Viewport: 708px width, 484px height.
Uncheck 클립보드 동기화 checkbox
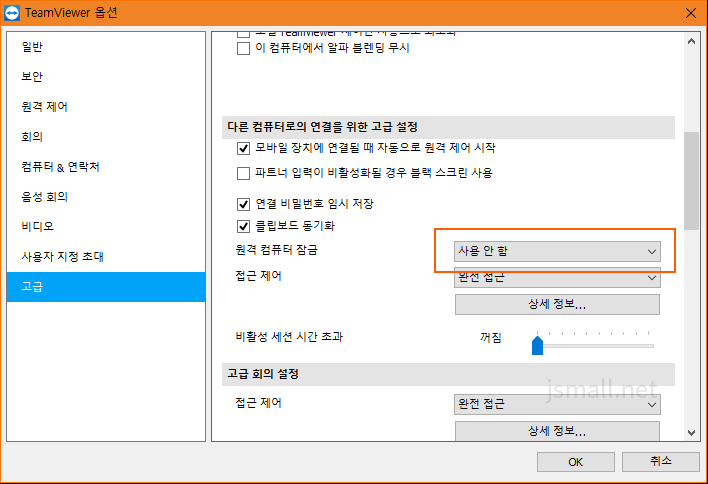243,226
